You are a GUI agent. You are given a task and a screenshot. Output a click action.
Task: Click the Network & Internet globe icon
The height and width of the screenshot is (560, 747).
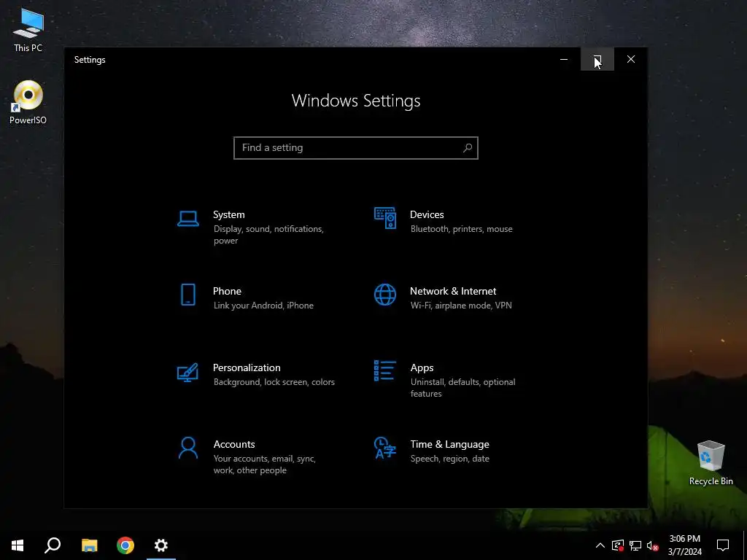click(385, 295)
